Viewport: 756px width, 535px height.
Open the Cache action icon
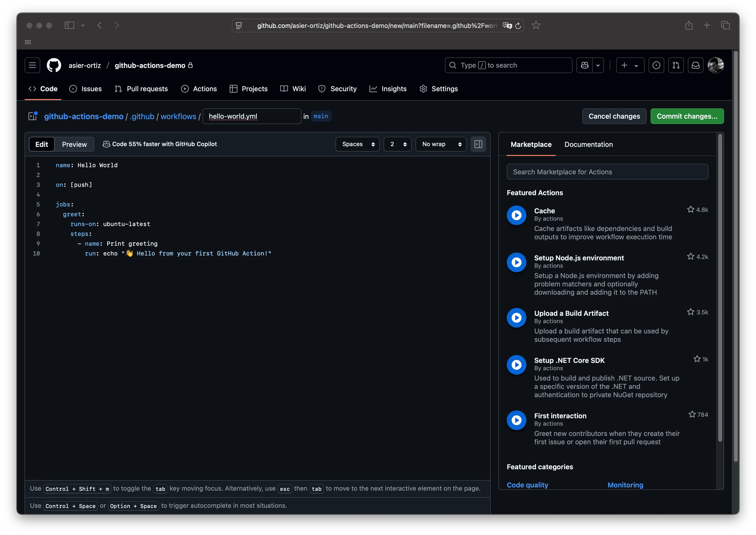pos(516,215)
